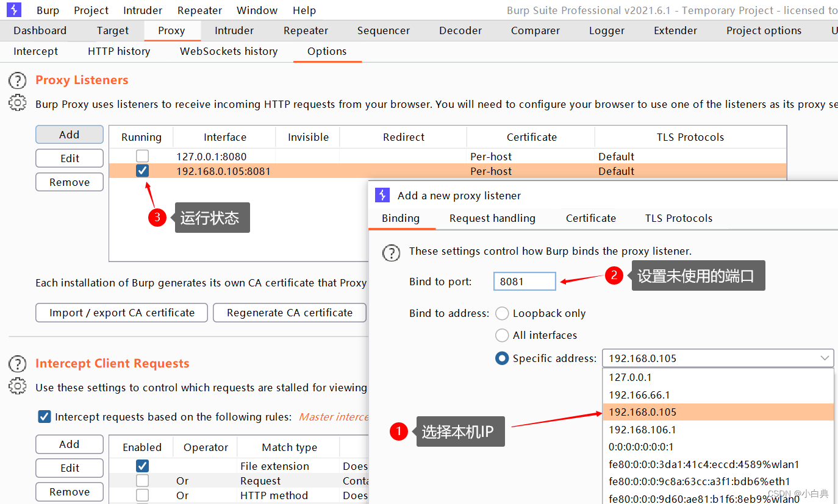Choose 192.168.106.1 from address list
Viewport: 838px width, 504px height.
click(718, 430)
